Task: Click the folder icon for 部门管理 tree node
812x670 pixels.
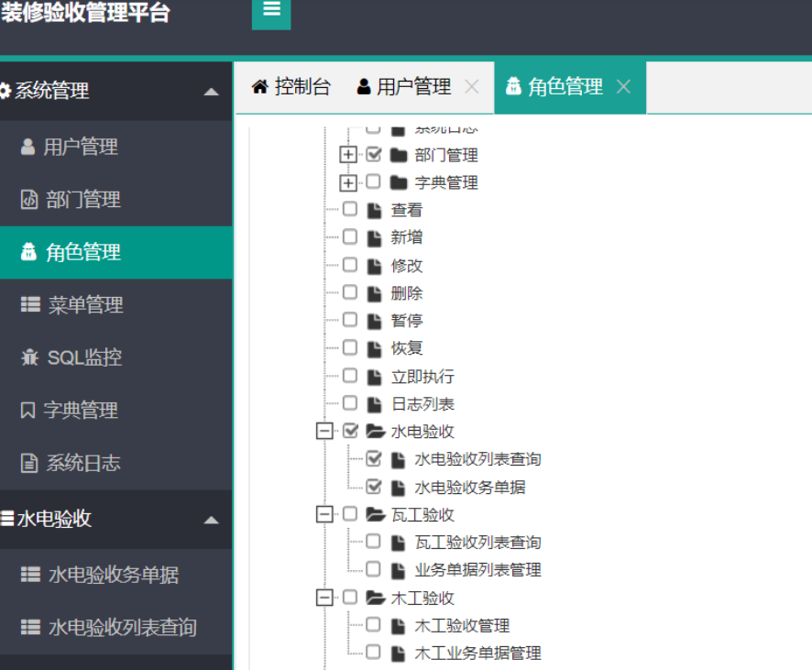Action: click(x=399, y=155)
